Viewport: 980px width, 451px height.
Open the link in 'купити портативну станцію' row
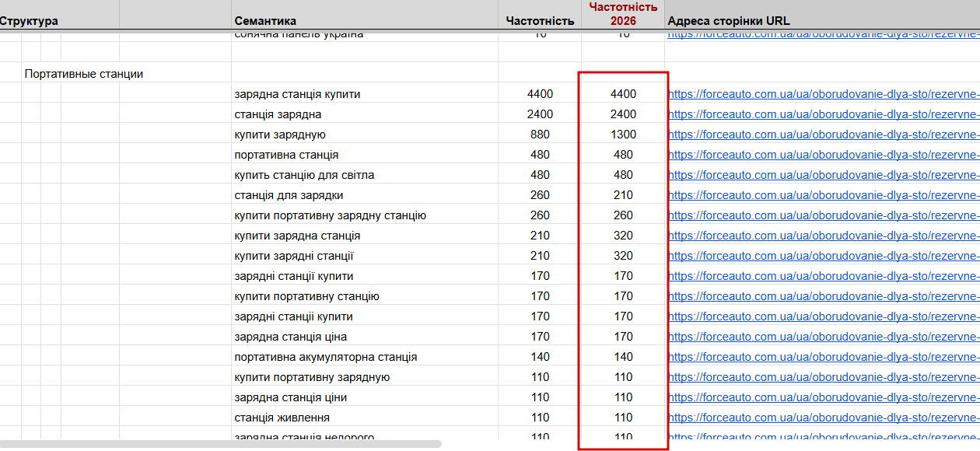(x=824, y=296)
